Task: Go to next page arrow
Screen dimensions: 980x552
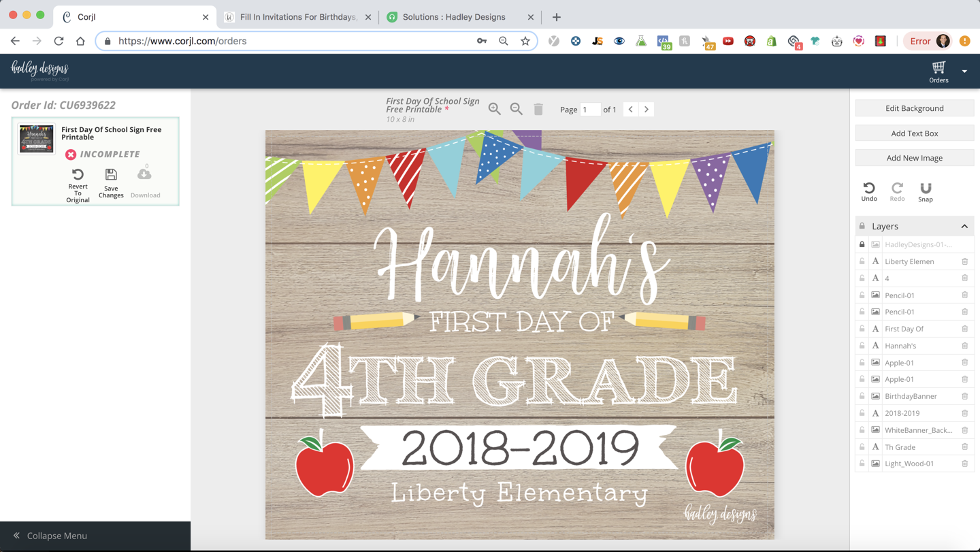Action: [647, 109]
